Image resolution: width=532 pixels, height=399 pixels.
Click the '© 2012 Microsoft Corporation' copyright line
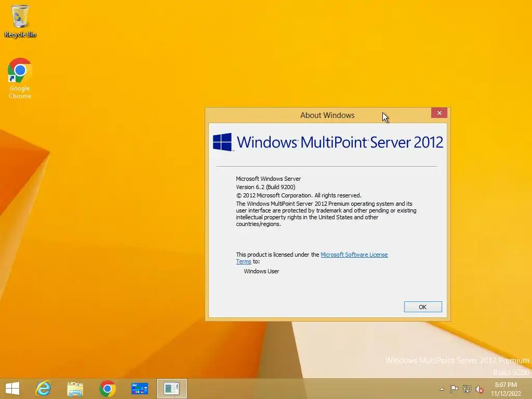click(x=299, y=195)
